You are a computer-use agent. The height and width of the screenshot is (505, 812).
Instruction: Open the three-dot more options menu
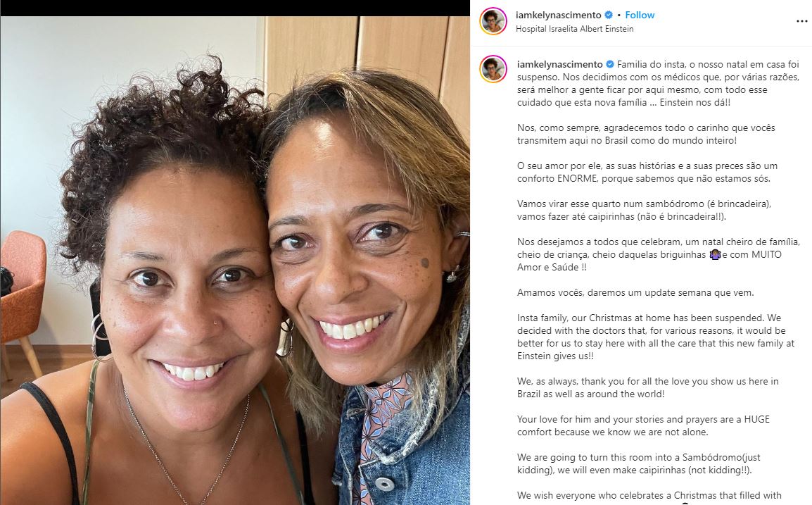tap(801, 21)
